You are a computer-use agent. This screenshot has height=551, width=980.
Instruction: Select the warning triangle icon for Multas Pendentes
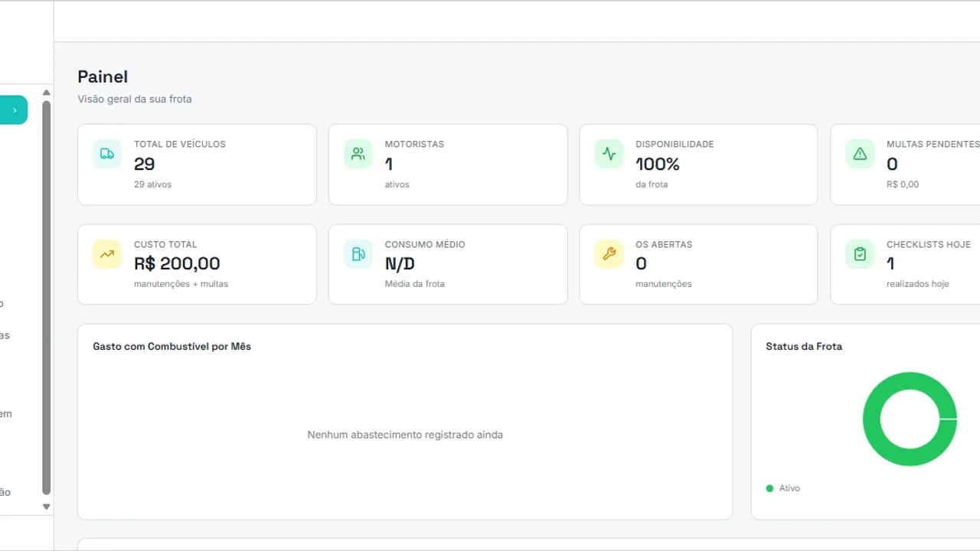click(x=860, y=154)
